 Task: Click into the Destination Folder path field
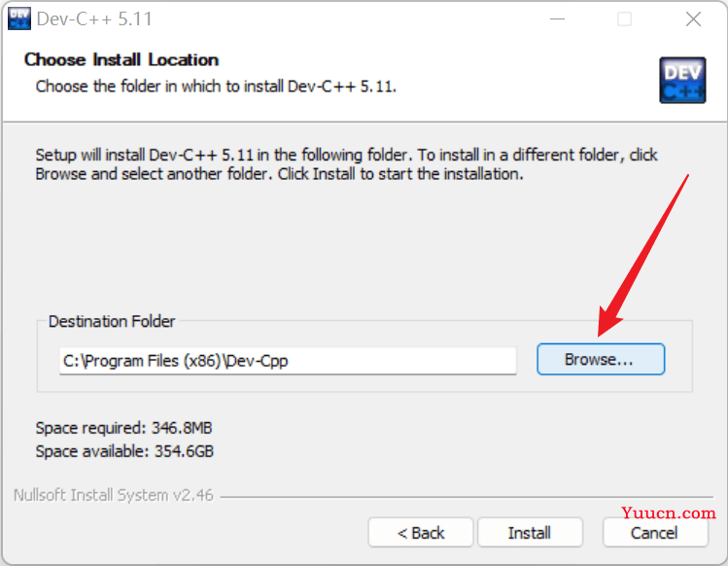point(288,361)
